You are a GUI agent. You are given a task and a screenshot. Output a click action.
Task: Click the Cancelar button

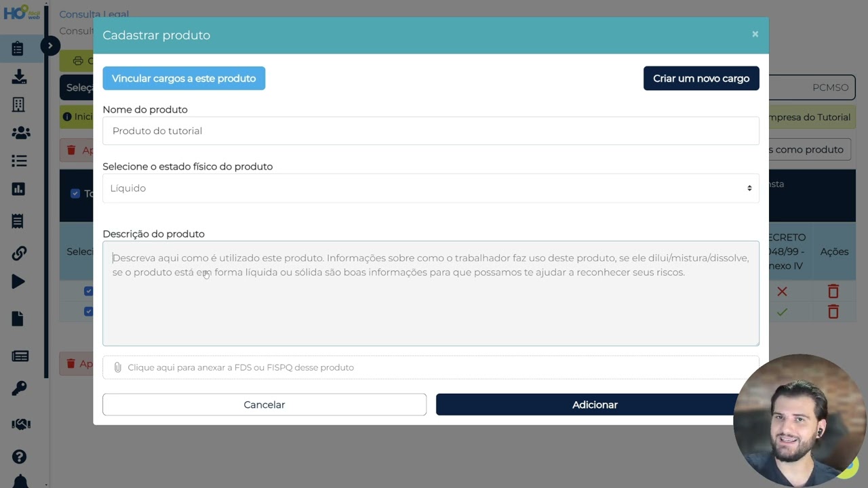click(264, 405)
